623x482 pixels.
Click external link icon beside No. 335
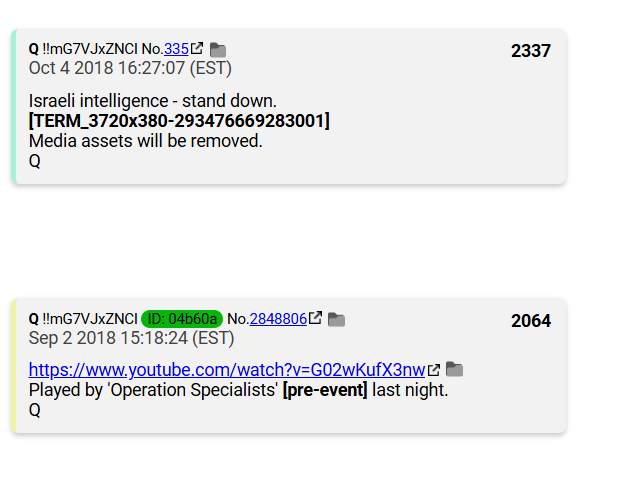(197, 48)
